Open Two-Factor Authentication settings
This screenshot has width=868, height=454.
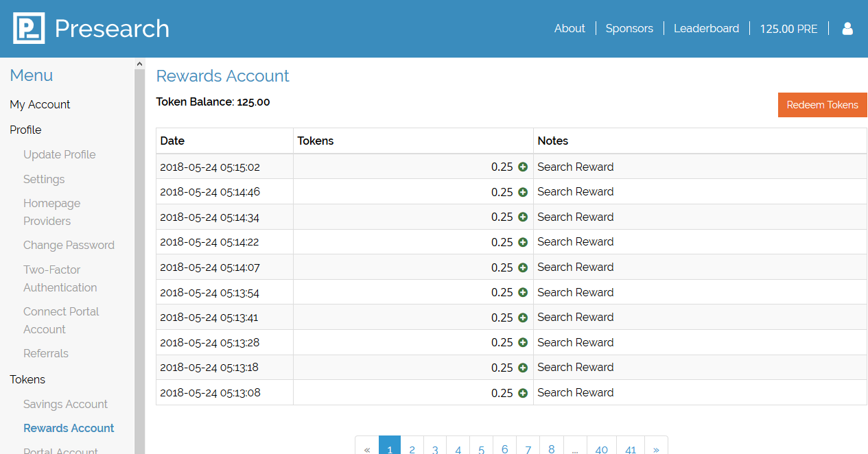[x=60, y=278]
